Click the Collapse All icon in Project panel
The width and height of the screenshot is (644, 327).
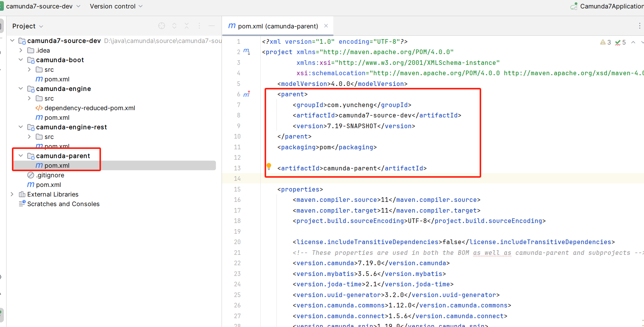187,26
